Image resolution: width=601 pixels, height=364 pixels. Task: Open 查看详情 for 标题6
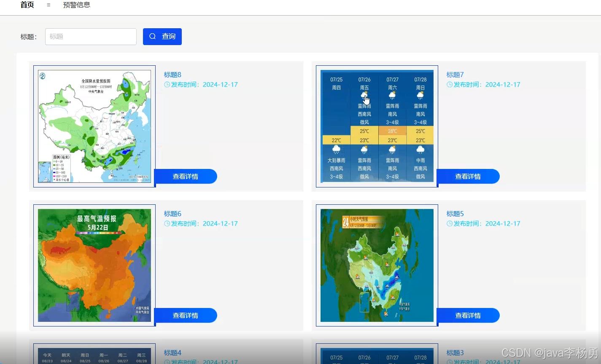pos(186,316)
